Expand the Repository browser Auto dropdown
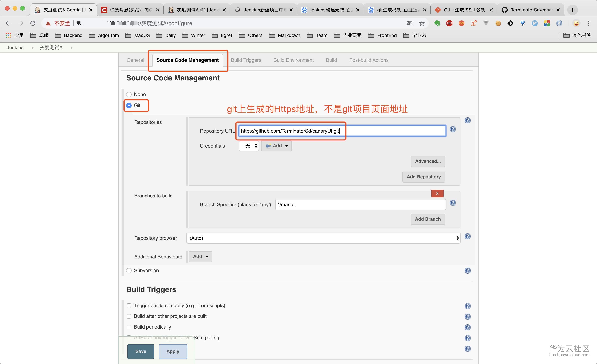The image size is (597, 364). pyautogui.click(x=323, y=238)
